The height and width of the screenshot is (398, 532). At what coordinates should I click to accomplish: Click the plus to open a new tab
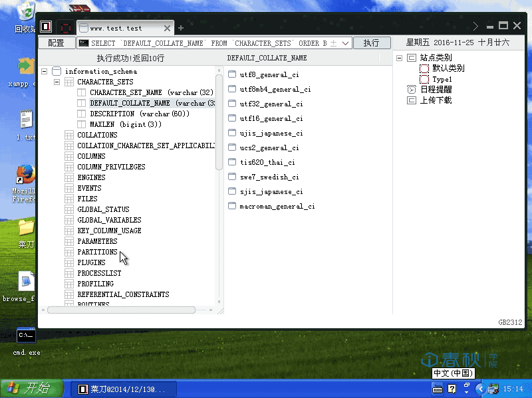[180, 29]
